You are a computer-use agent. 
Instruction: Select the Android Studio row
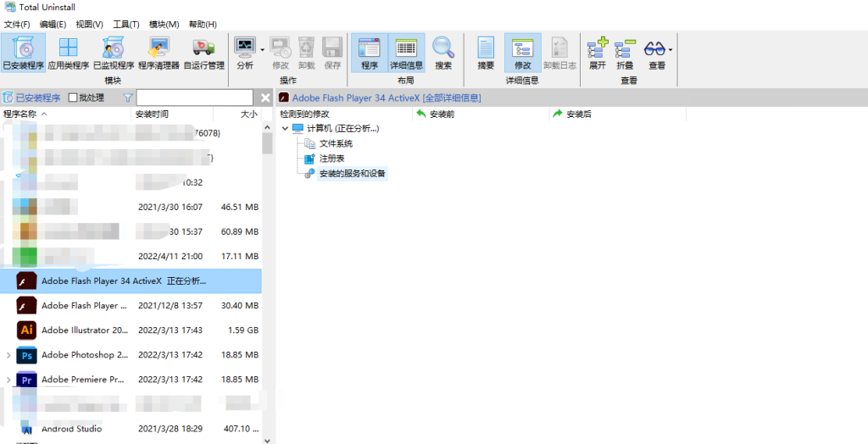click(x=131, y=429)
